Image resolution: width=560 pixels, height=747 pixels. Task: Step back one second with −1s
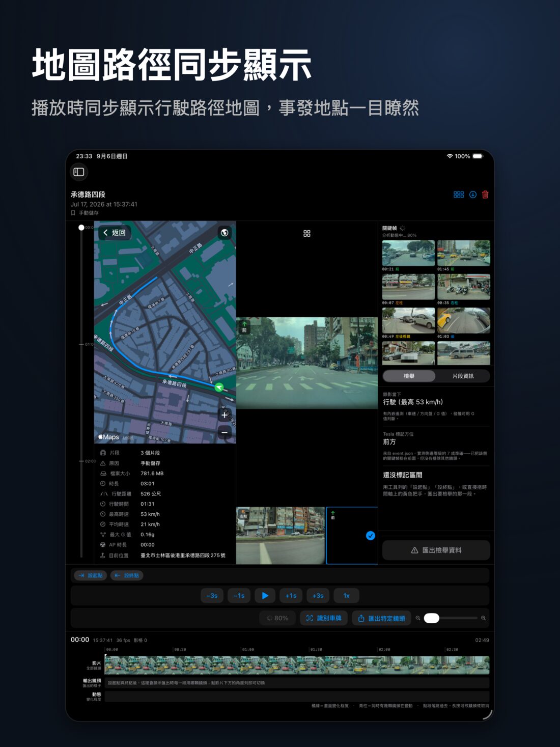239,596
